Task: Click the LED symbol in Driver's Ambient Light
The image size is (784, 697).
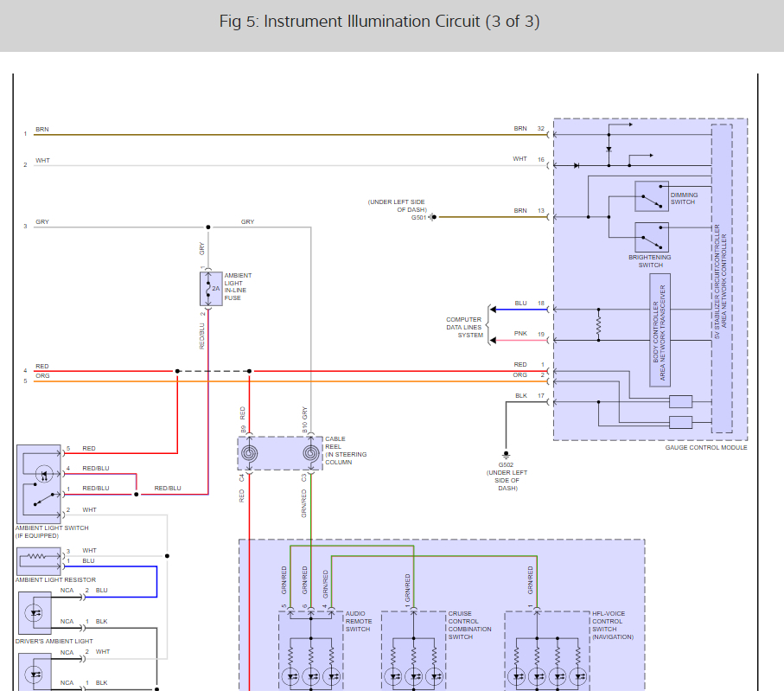Action: click(x=35, y=613)
